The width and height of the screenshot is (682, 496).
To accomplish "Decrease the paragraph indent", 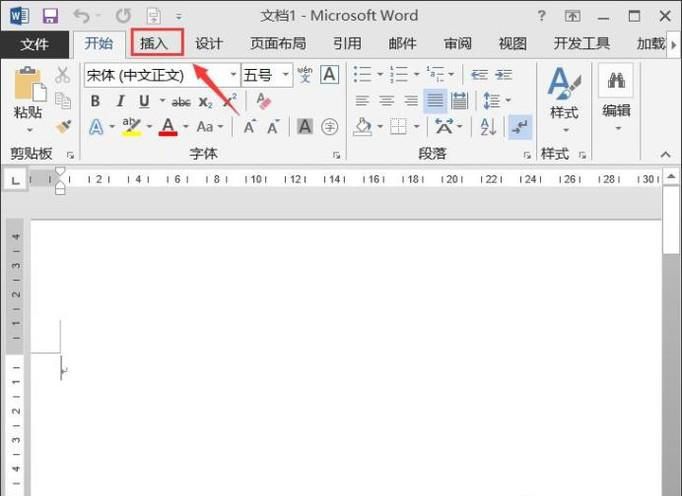I will (479, 75).
